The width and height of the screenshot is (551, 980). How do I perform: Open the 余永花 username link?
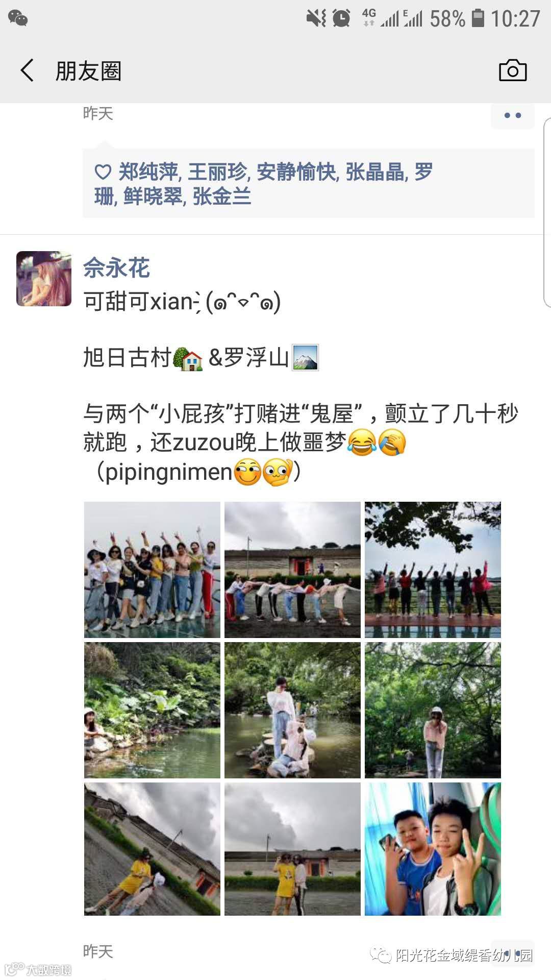click(116, 267)
